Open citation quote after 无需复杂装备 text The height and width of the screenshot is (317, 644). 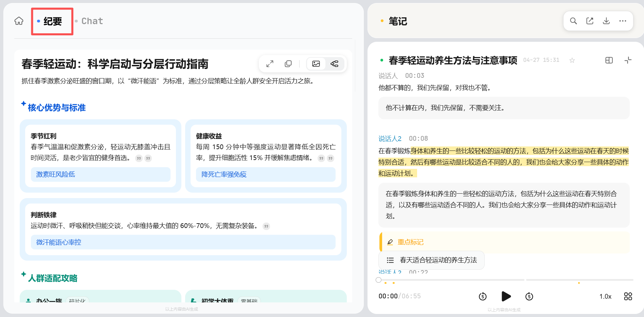(266, 226)
